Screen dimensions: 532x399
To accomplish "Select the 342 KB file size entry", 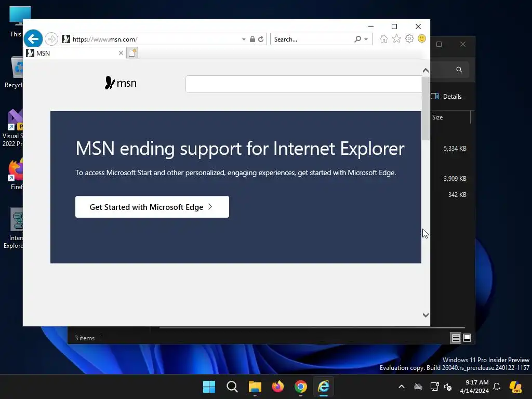I will click(x=457, y=195).
